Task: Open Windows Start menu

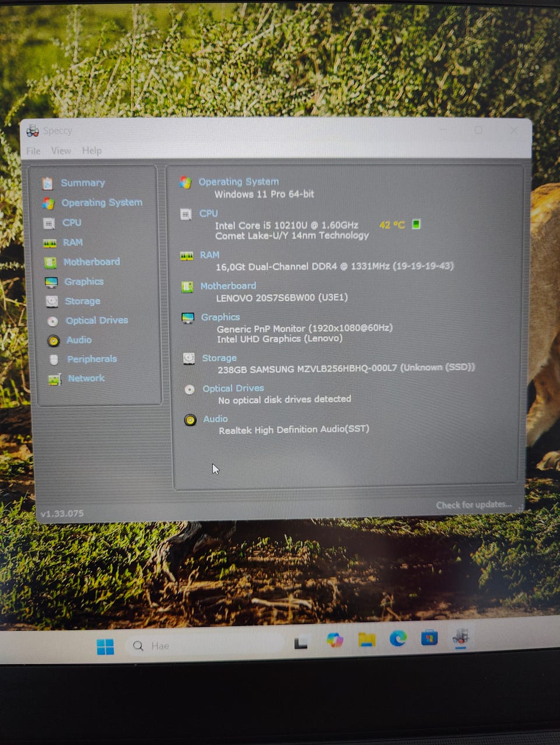Action: [x=106, y=646]
